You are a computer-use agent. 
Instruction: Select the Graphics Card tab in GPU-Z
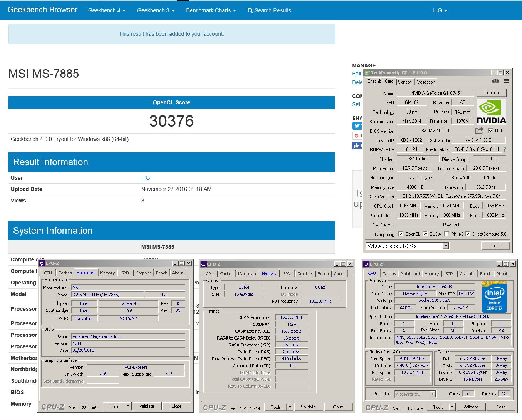(x=380, y=81)
